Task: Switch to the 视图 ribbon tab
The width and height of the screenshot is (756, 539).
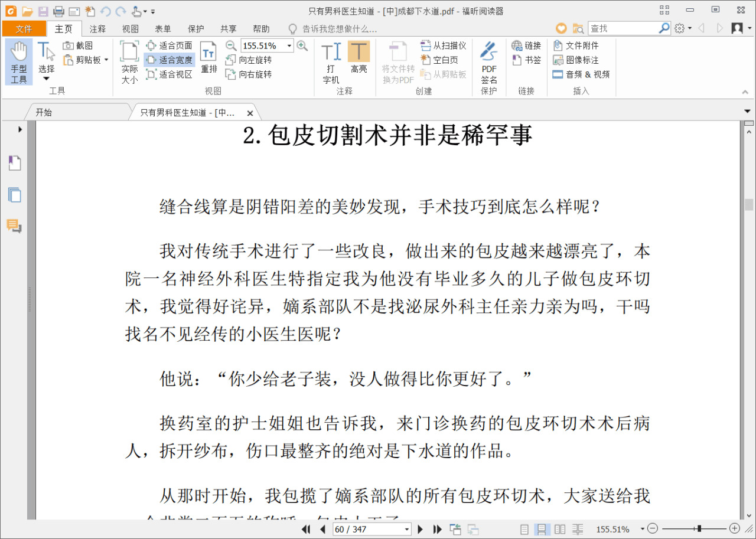Action: (x=131, y=28)
